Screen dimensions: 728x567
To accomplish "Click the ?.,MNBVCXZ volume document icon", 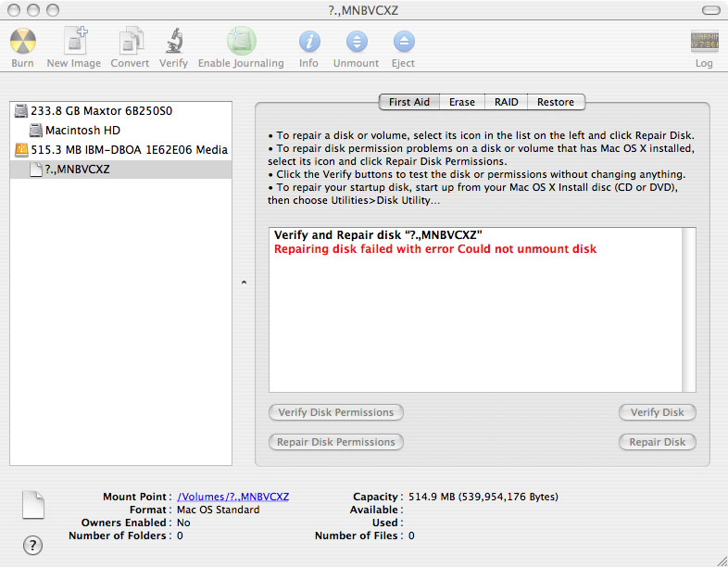I will click(36, 170).
